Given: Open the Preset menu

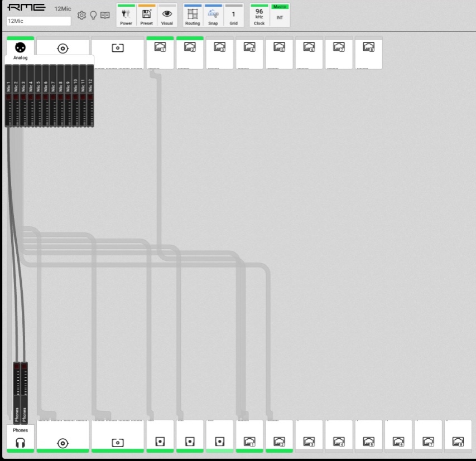Looking at the screenshot, I should (146, 16).
